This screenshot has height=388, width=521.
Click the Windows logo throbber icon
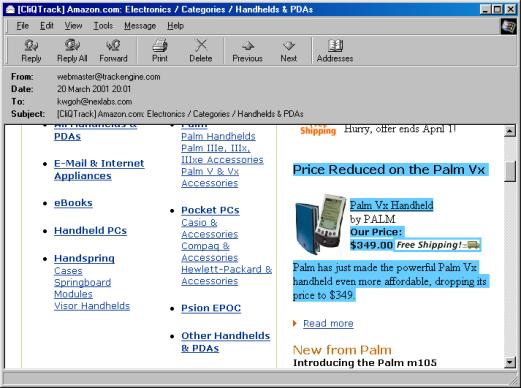coord(508,27)
